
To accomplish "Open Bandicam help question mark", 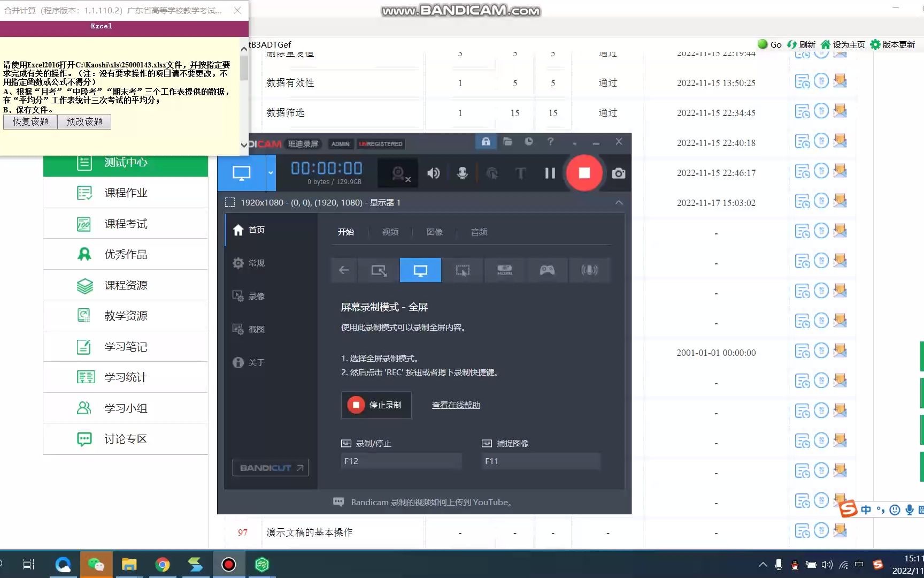I will coord(550,142).
